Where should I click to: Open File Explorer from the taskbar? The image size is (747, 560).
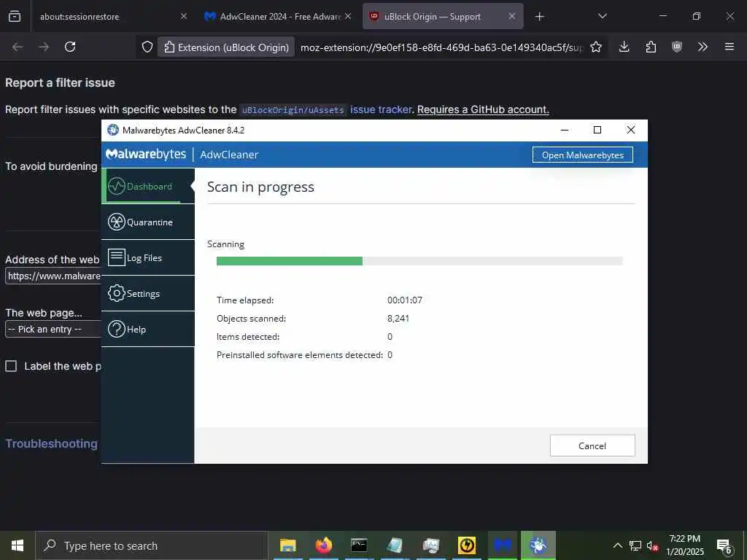[x=287, y=545]
